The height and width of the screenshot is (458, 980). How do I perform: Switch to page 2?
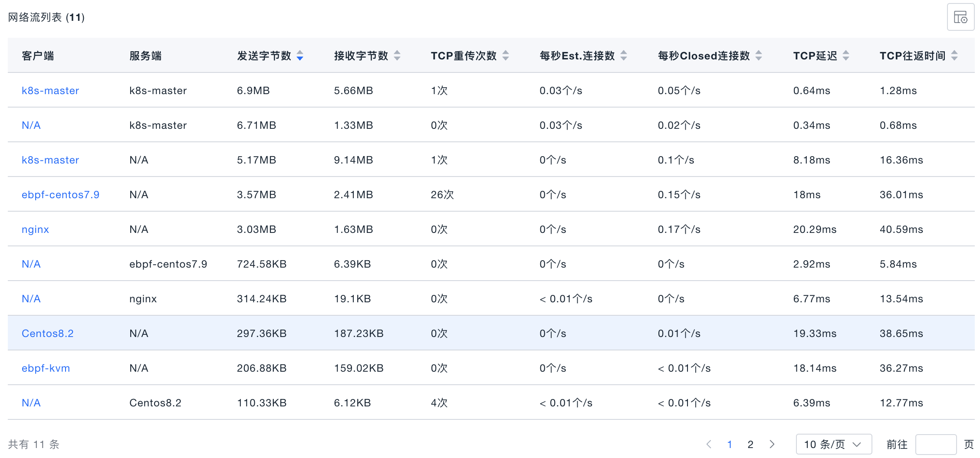pyautogui.click(x=750, y=444)
